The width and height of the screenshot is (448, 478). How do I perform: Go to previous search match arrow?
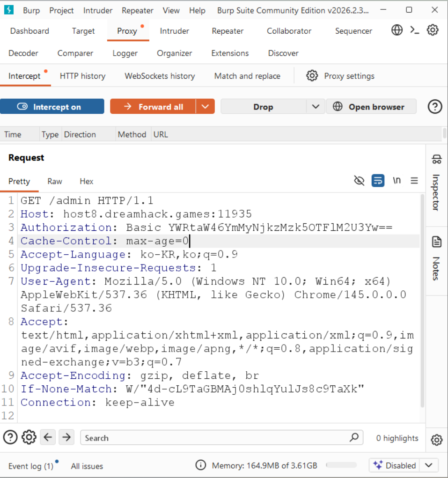48,437
